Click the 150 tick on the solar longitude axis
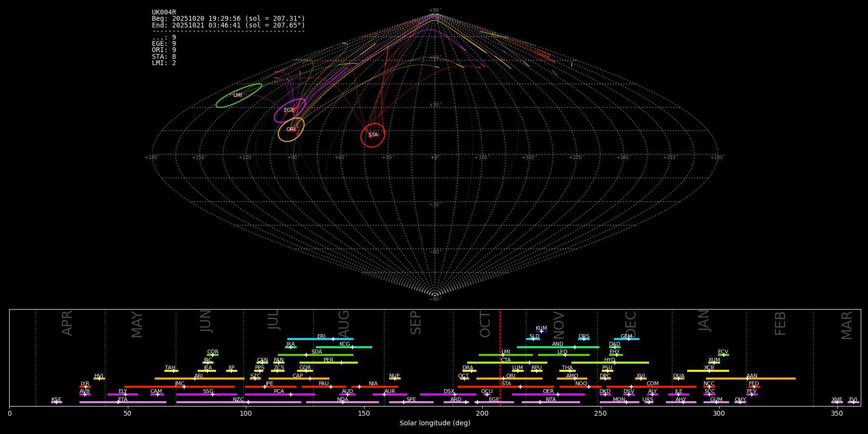868x434 pixels. [x=364, y=414]
